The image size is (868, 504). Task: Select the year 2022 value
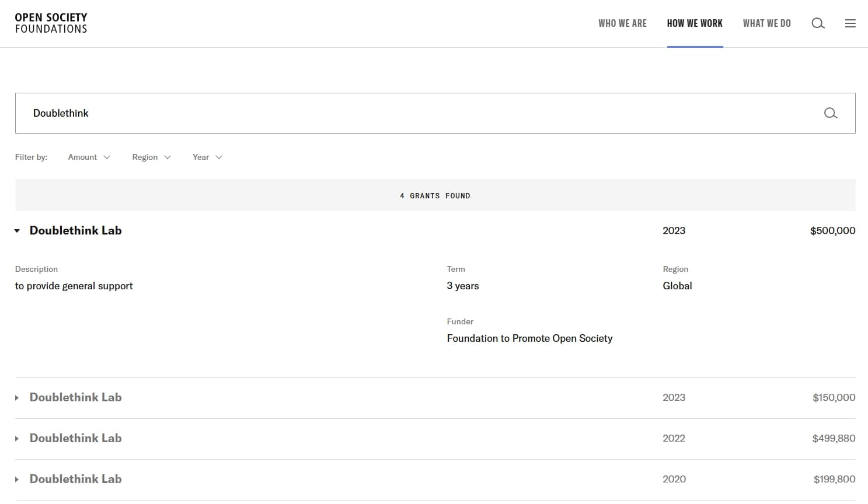674,439
